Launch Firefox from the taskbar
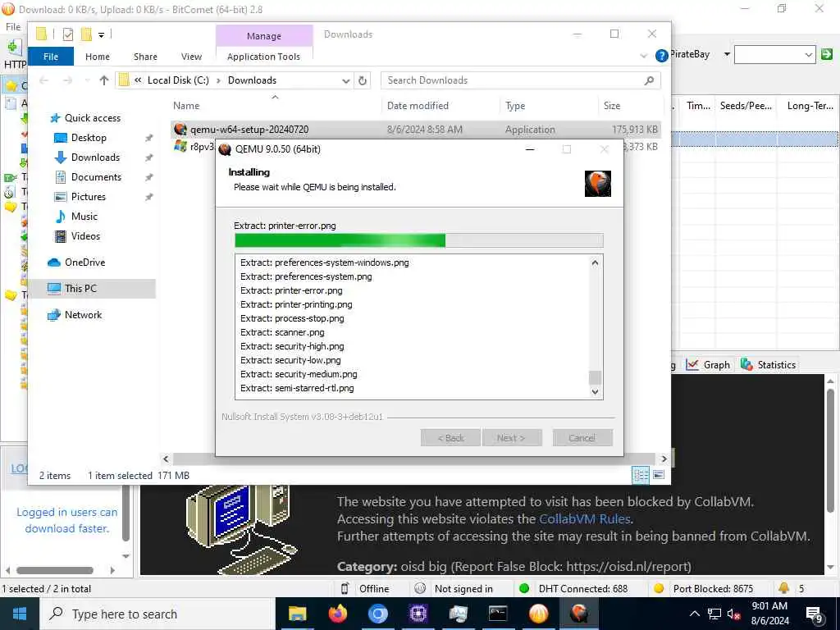 click(x=337, y=614)
